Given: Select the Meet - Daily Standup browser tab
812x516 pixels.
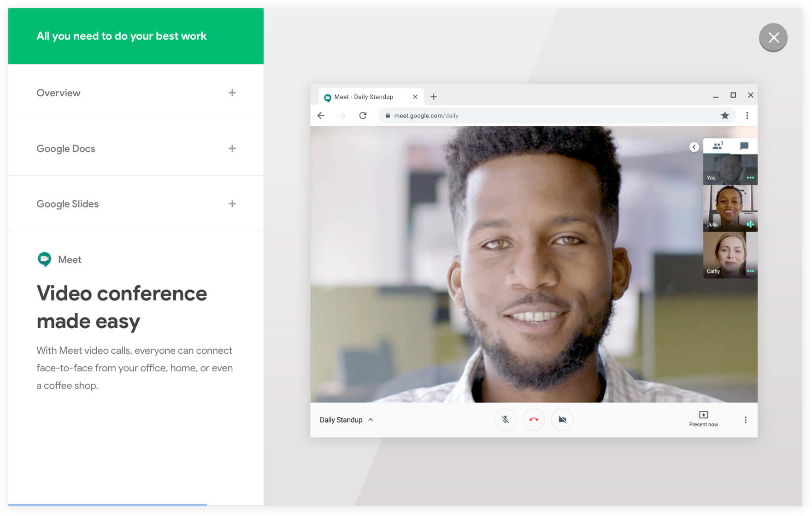Looking at the screenshot, I should point(371,97).
